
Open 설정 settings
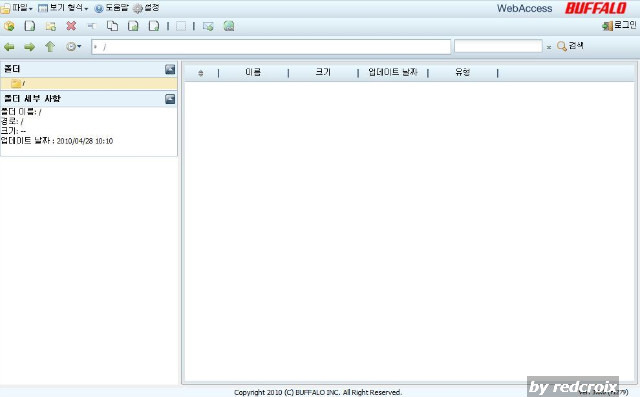coord(146,8)
